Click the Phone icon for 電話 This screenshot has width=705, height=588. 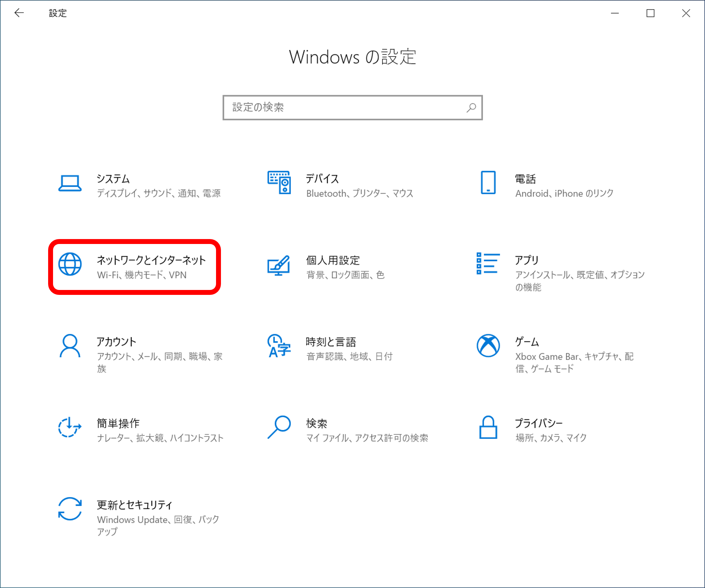488,183
